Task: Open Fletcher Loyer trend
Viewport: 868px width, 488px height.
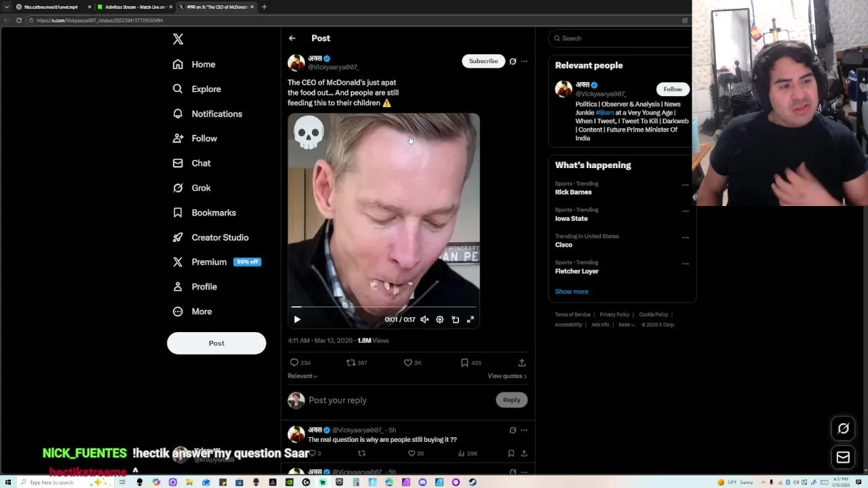Action: coord(577,271)
